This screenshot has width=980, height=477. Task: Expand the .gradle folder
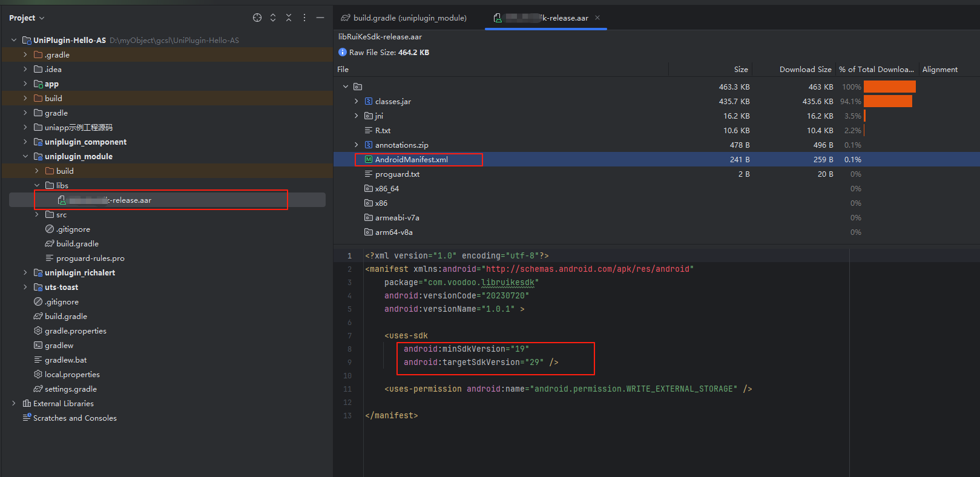(x=25, y=54)
